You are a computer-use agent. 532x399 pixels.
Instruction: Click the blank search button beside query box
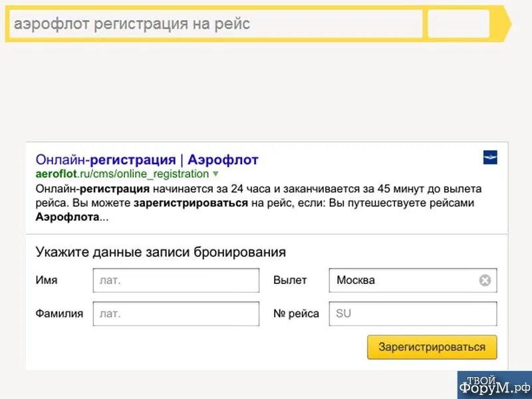tap(458, 24)
